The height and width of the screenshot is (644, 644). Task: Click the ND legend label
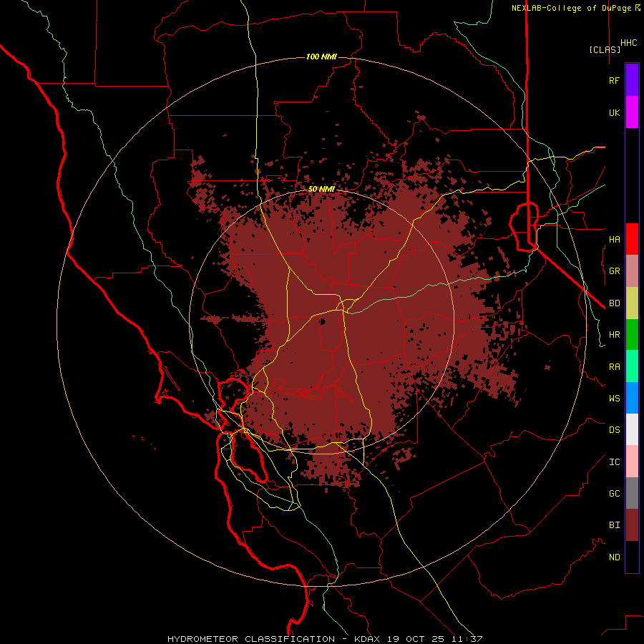614,557
